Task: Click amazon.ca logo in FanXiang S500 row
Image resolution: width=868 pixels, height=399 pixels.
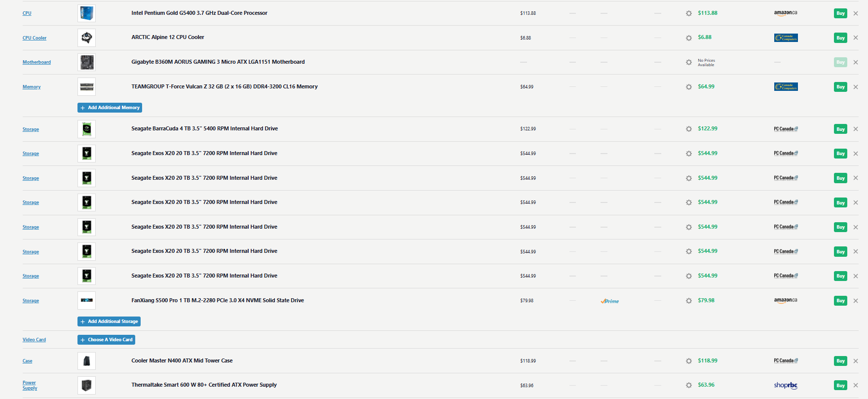Action: [x=786, y=300]
